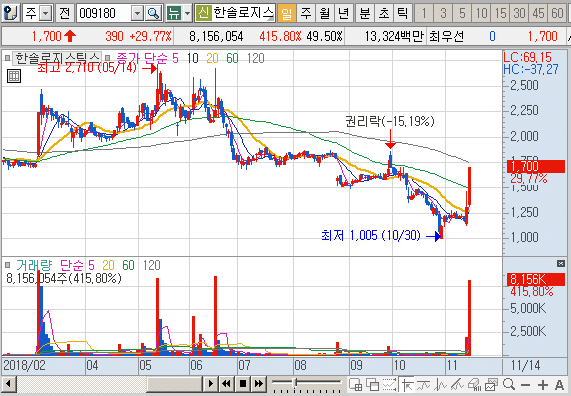The image size is (571, 396).
Task: Click the chart settings icon at the far left of the top toolbar
Action: pyautogui.click(x=11, y=13)
